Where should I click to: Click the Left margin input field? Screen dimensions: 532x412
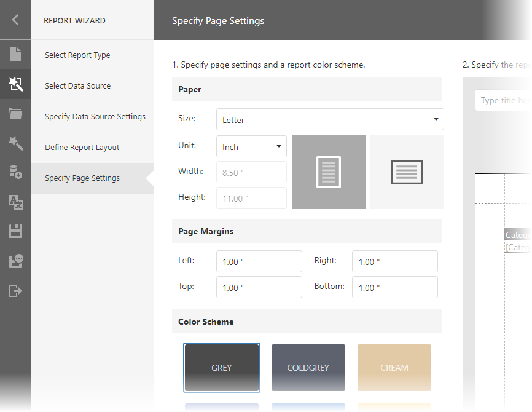coord(259,261)
